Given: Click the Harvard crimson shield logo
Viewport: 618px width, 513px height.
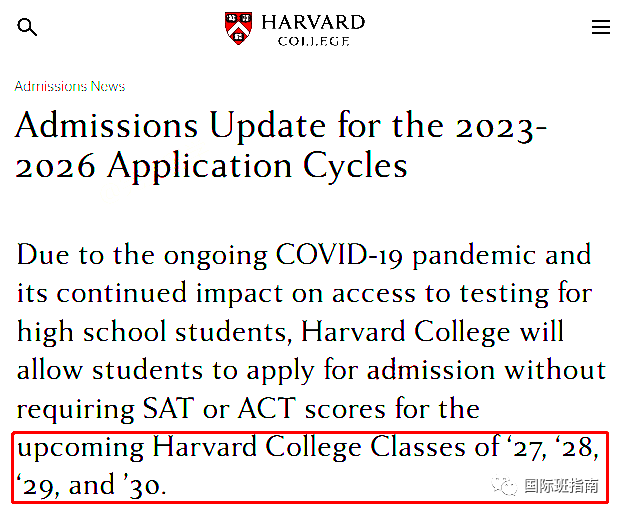Looking at the screenshot, I should (x=238, y=27).
